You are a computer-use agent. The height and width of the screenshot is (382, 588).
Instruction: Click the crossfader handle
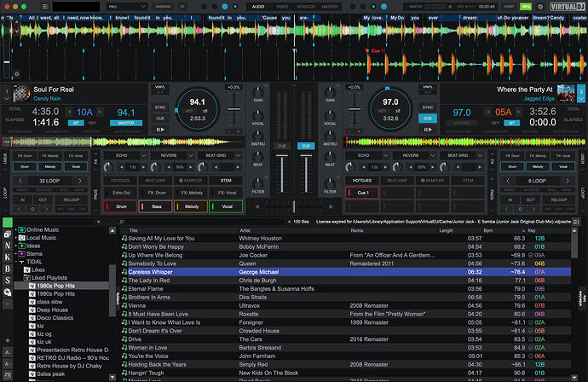[x=294, y=206]
